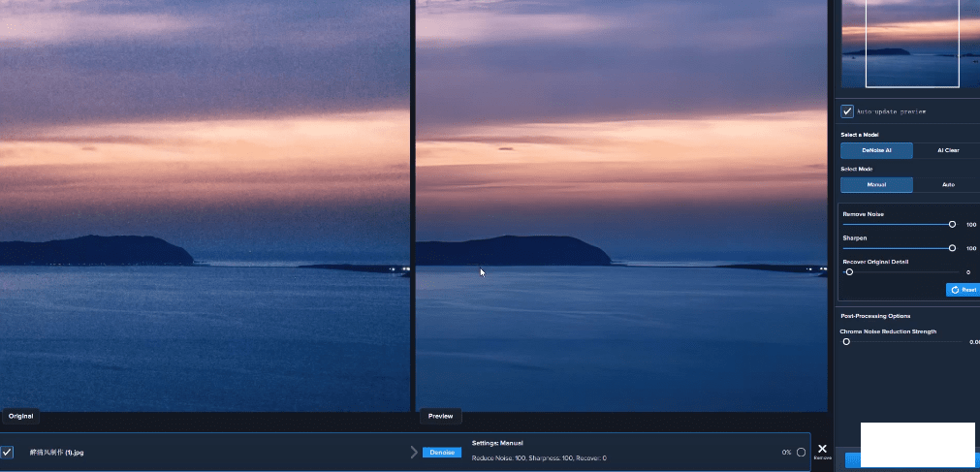Click the jpg file name in list

click(x=57, y=452)
